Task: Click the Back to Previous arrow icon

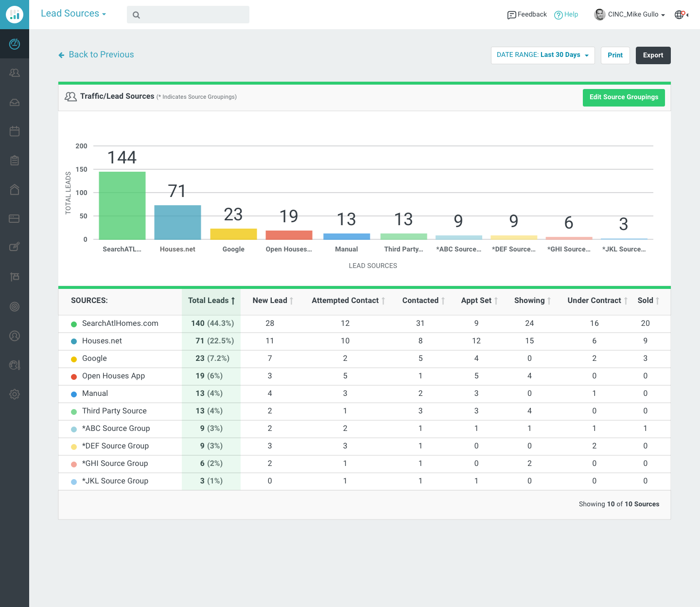Action: pyautogui.click(x=61, y=55)
